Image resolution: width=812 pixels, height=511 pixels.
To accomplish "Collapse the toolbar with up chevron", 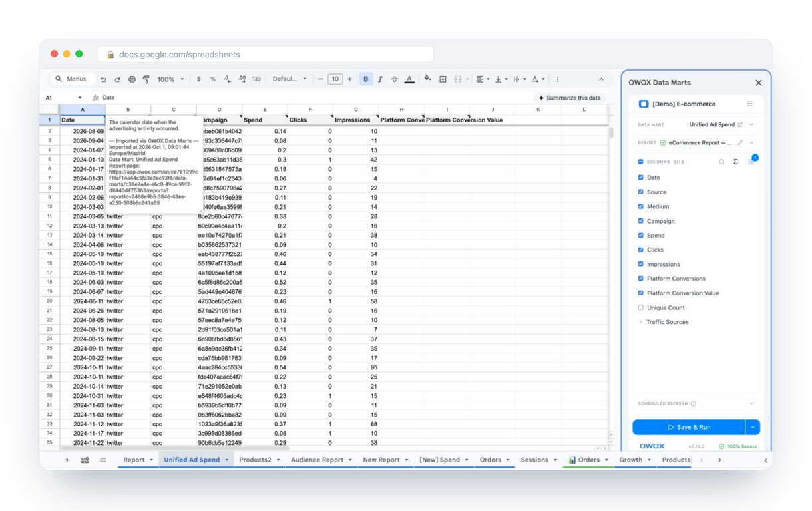I will click(x=601, y=79).
